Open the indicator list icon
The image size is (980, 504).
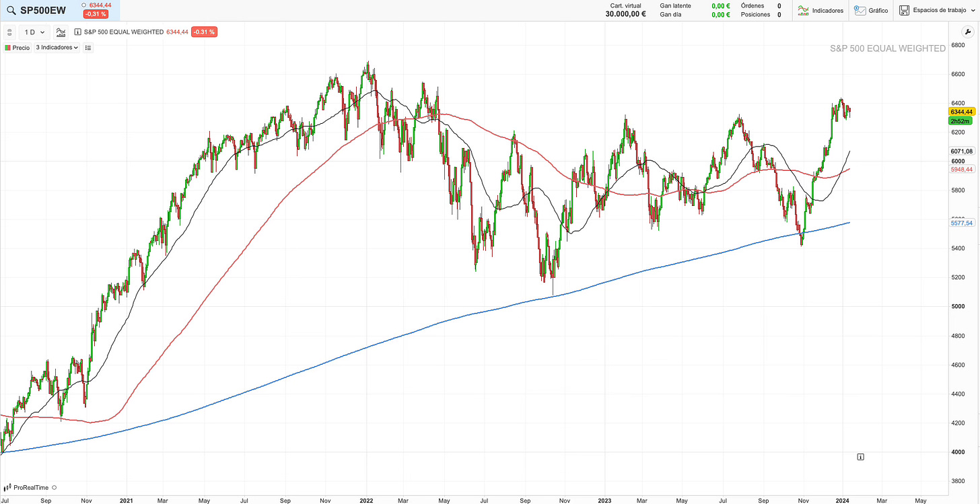pos(89,48)
